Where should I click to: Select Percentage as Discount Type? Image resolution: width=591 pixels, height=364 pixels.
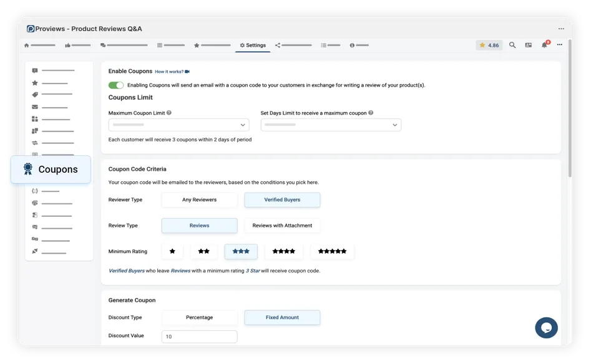[199, 317]
